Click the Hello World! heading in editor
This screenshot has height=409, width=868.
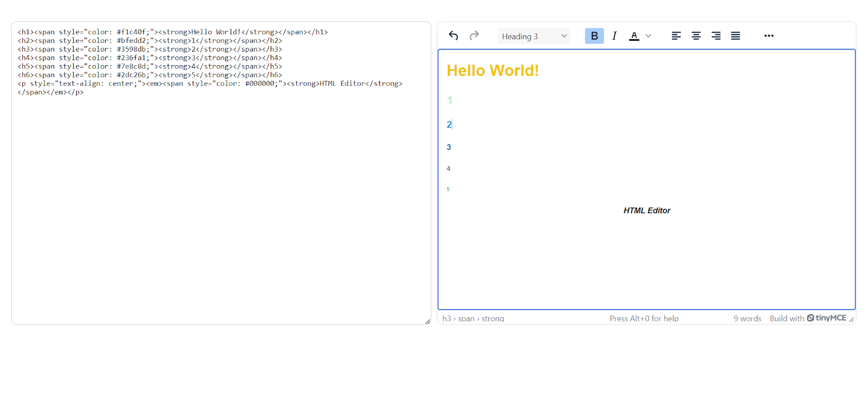pos(493,71)
